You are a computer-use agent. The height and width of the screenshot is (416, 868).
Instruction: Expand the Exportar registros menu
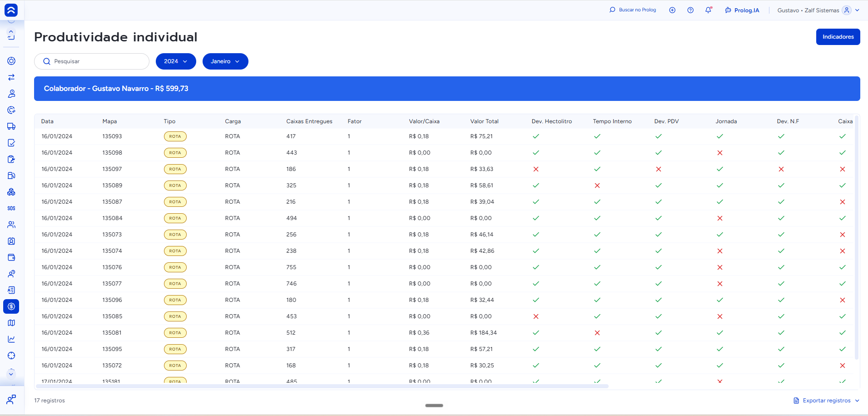click(x=826, y=401)
